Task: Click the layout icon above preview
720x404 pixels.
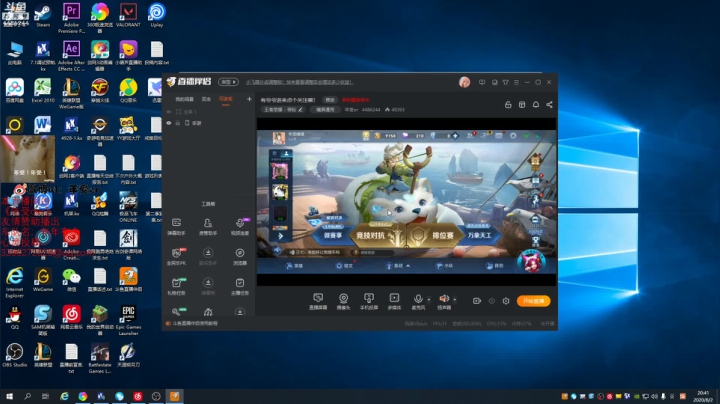Action: [x=522, y=105]
